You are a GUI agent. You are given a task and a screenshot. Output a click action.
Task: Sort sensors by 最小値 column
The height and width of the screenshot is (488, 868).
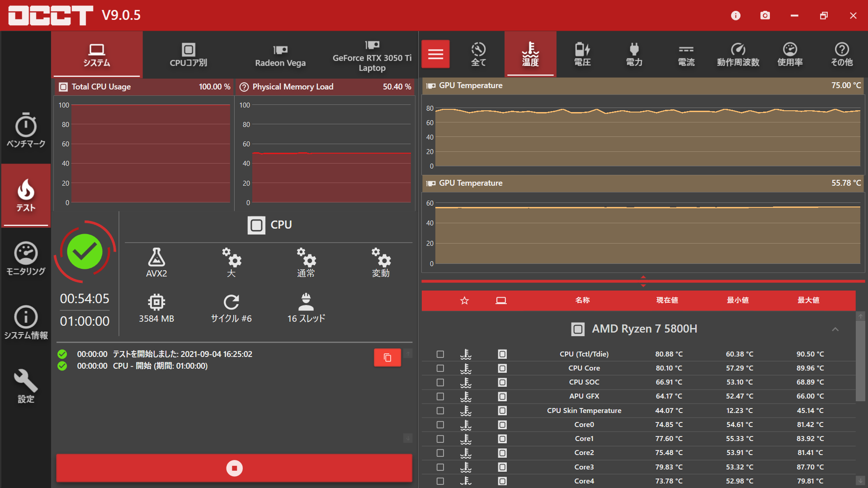point(738,300)
